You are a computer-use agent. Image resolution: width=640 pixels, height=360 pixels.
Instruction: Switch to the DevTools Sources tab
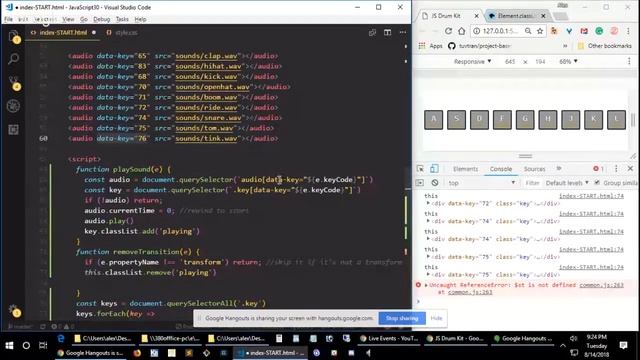pos(534,169)
